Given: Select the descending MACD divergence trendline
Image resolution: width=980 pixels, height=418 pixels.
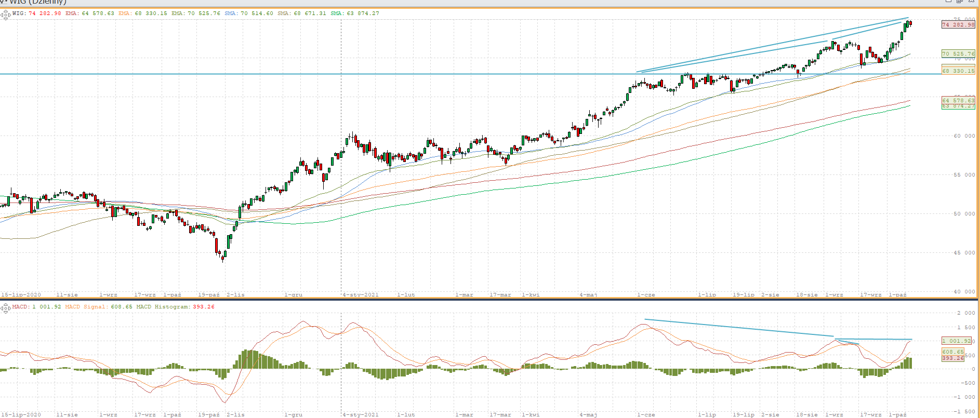Looking at the screenshot, I should tap(738, 328).
